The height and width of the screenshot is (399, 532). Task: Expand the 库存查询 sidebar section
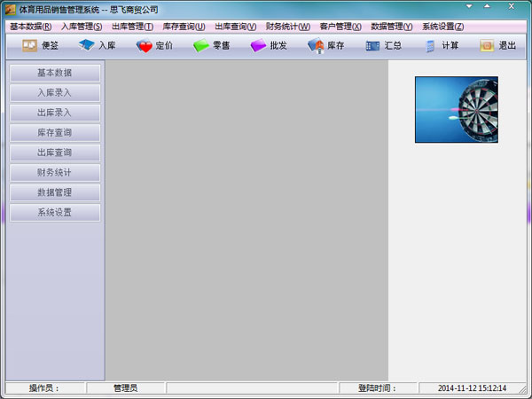pos(55,132)
